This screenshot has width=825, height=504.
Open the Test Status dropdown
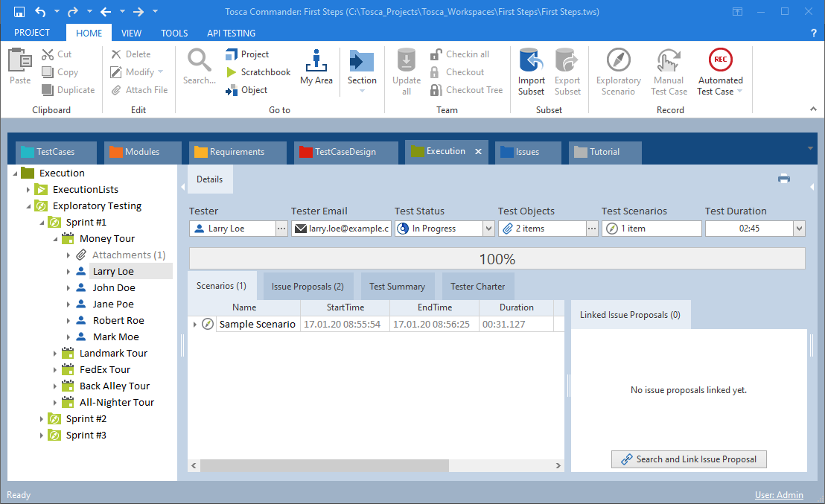488,229
